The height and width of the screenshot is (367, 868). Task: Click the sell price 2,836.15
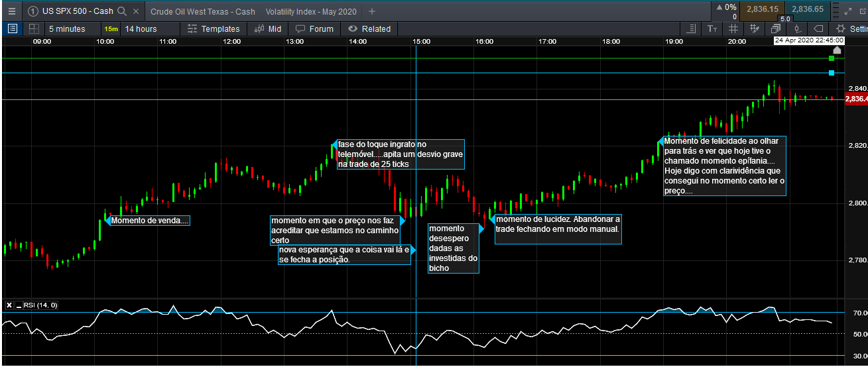(x=762, y=9)
